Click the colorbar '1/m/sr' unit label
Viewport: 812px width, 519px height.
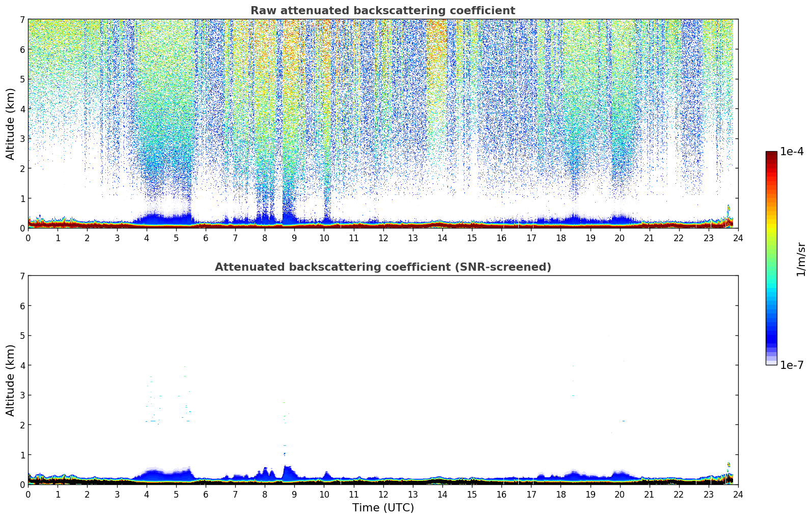tap(801, 259)
